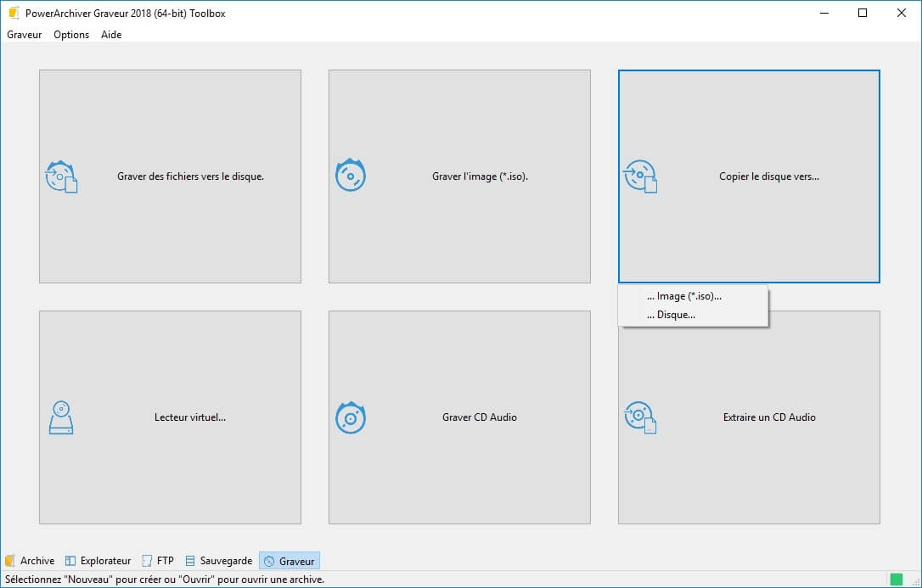Switch to the Explorateur tab
The width and height of the screenshot is (922, 588).
tap(98, 561)
